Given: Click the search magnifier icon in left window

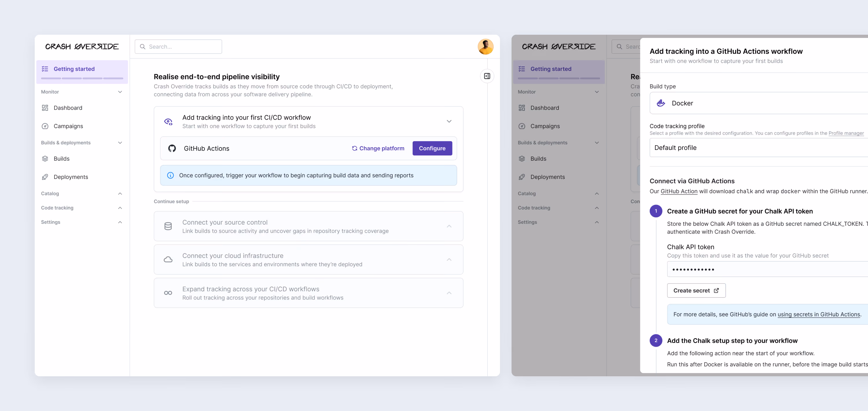Looking at the screenshot, I should (143, 47).
